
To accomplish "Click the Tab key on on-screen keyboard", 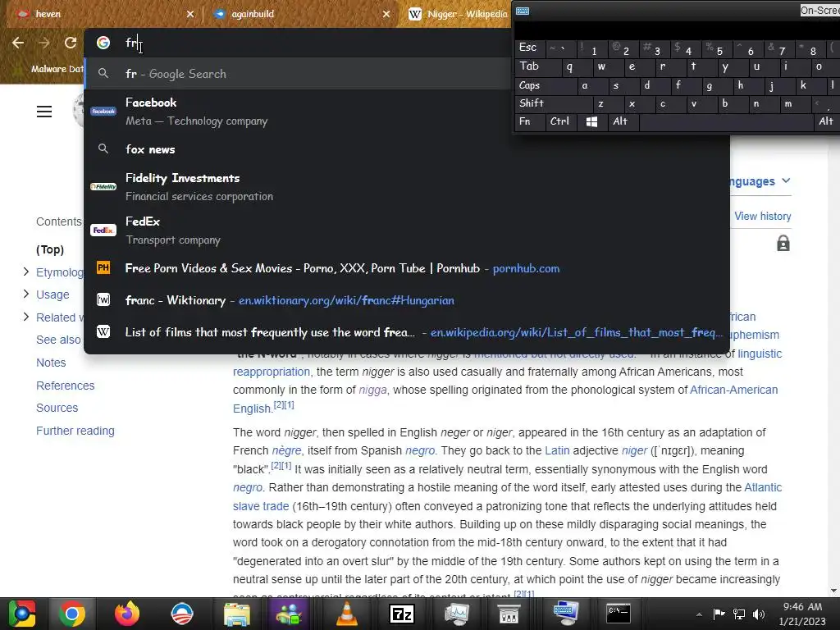I will pyautogui.click(x=538, y=66).
